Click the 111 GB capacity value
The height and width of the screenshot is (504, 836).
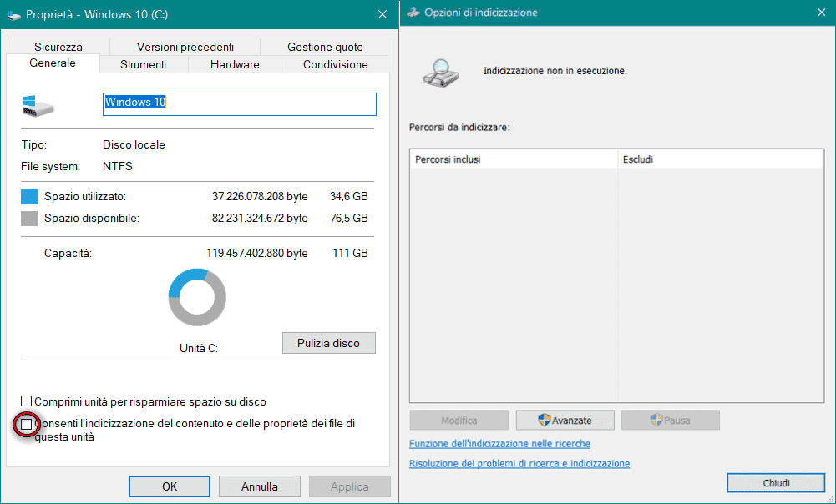click(350, 253)
